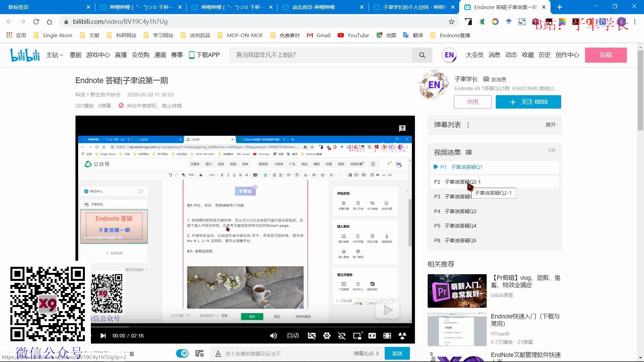The width and height of the screenshot is (644, 362).
Task: Open Endnote直播 bookmark folder
Action: [450, 35]
